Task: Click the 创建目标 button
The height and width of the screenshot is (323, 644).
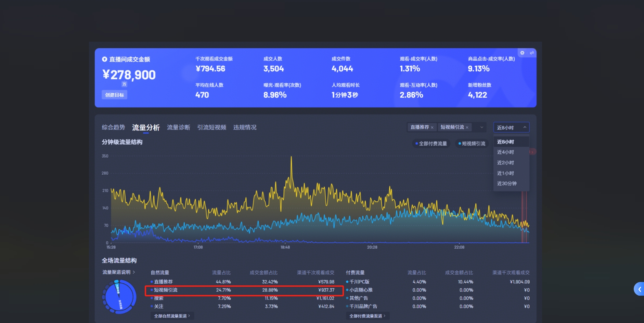Action: click(x=114, y=95)
